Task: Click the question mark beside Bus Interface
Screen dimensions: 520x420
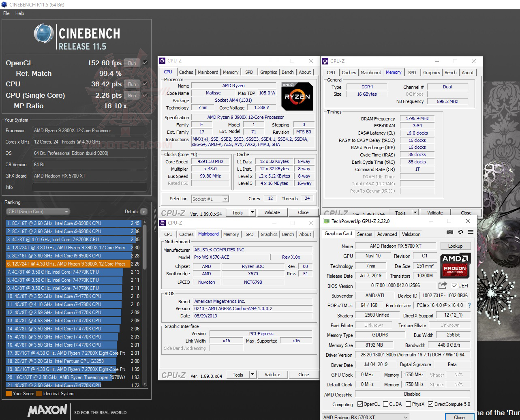Action: coord(469,306)
